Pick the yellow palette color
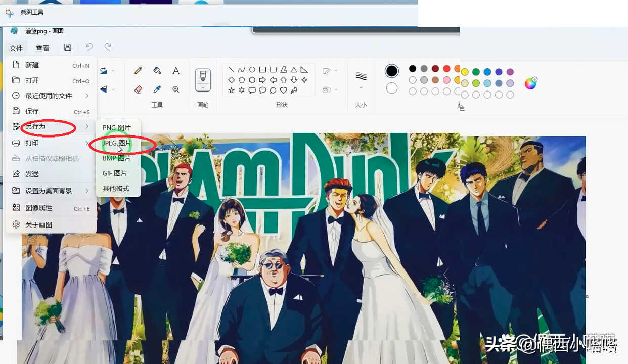 [x=465, y=72]
